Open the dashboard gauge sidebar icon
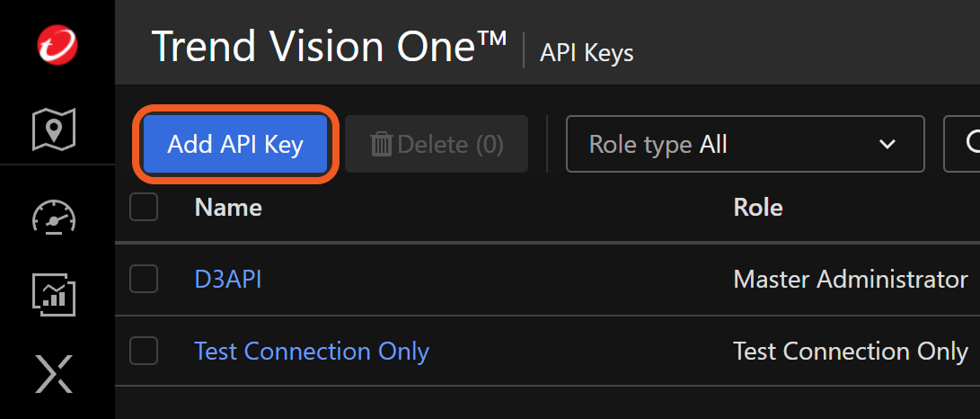Image resolution: width=980 pixels, height=419 pixels. [54, 216]
